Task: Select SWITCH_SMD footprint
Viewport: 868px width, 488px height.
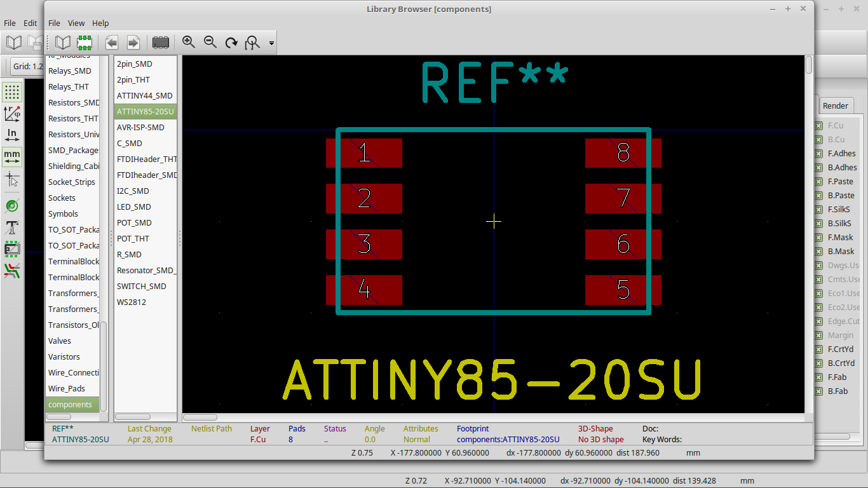Action: coord(146,287)
